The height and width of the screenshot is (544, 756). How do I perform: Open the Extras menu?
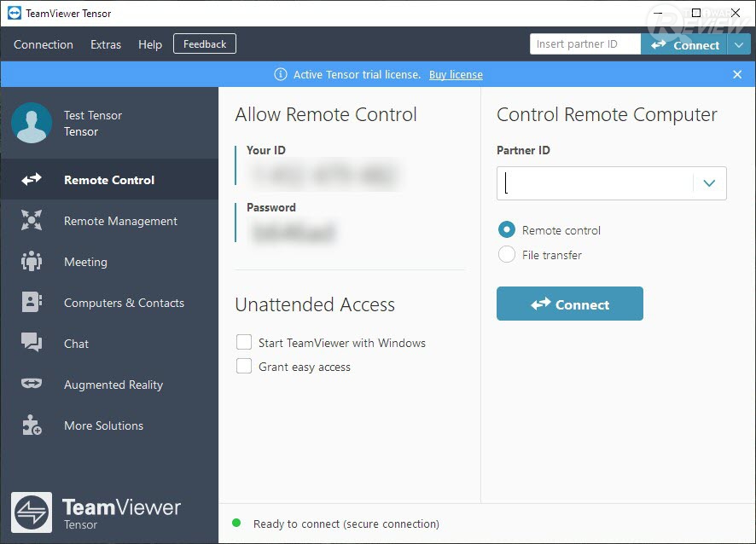pos(106,44)
